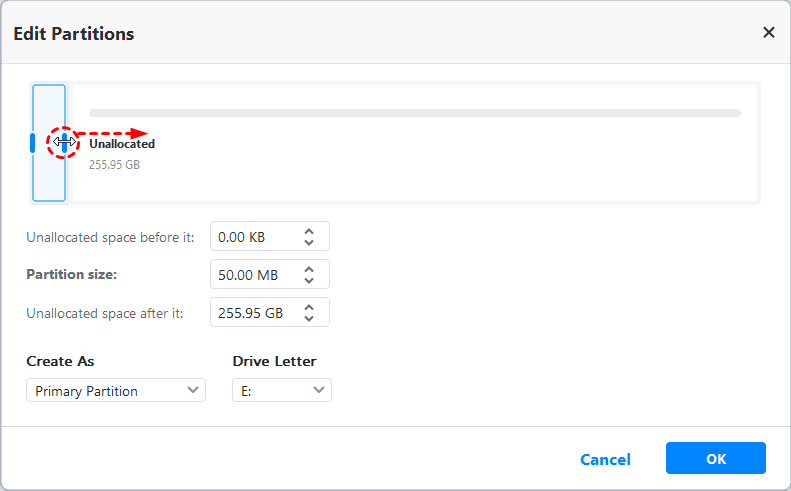Click the left blue partition edge handle
The width and height of the screenshot is (791, 491).
(32, 143)
